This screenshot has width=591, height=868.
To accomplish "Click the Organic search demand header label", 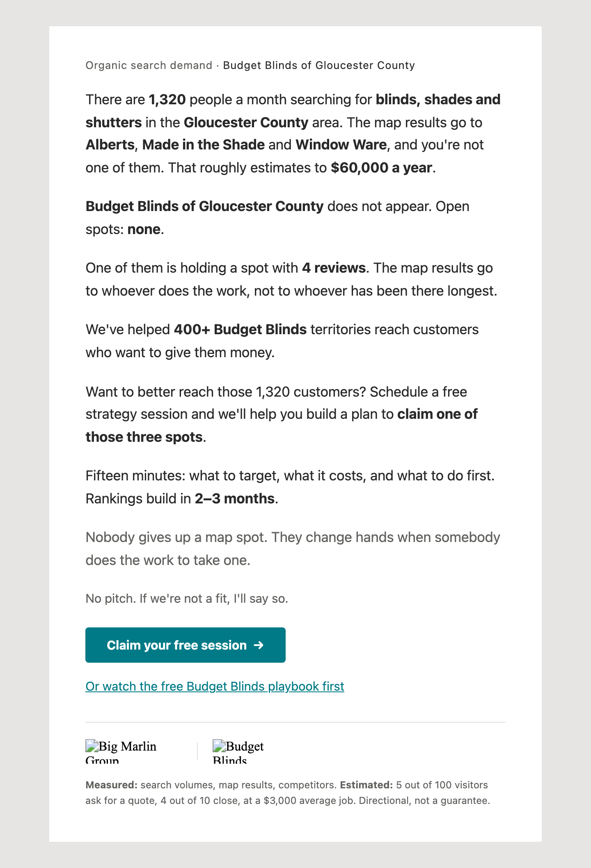I will pos(149,65).
